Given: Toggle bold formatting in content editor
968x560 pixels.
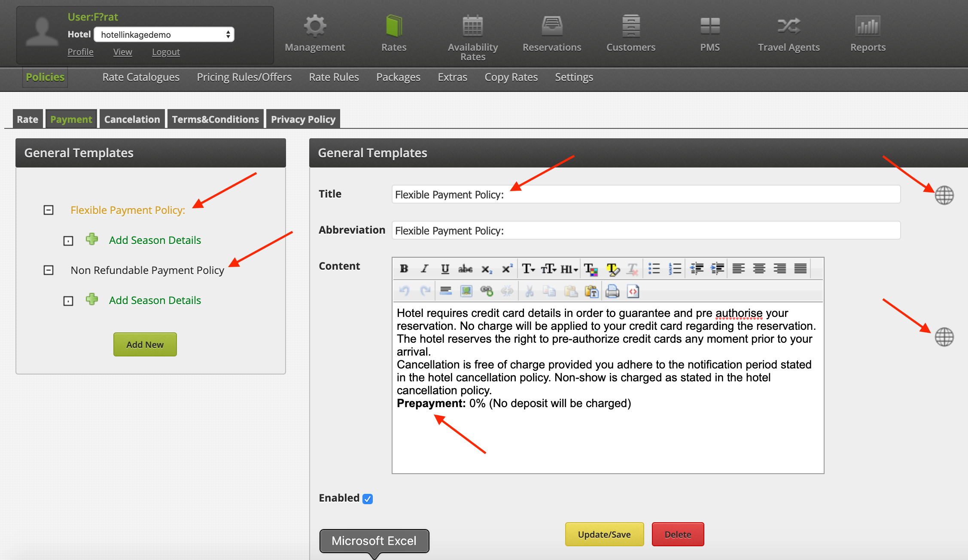Looking at the screenshot, I should point(404,269).
